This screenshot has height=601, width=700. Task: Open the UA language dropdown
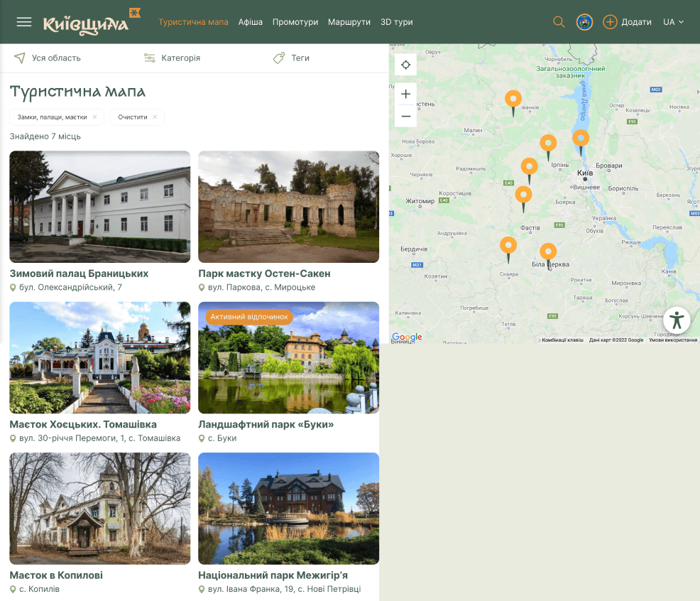[673, 22]
